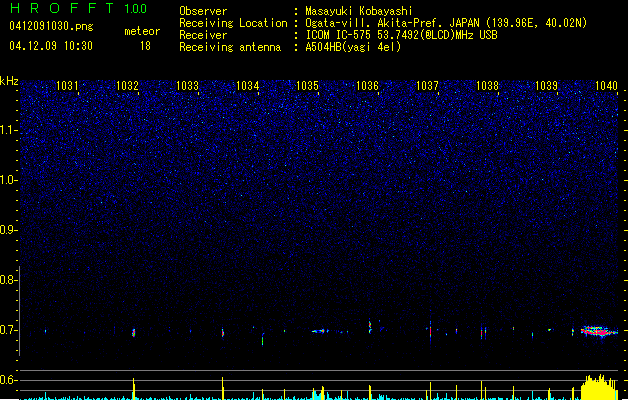Click the Receiving antenna label
This screenshot has width=629, height=400.
point(230,47)
